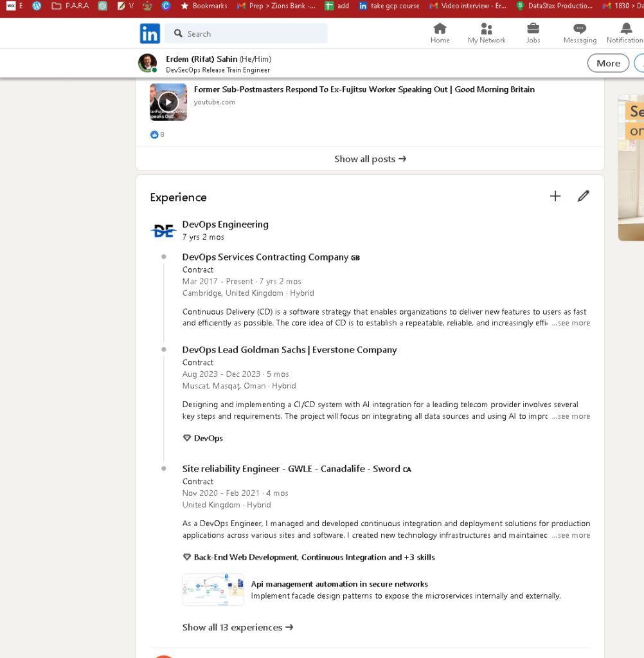Image resolution: width=644 pixels, height=658 pixels.
Task: Click the search magnifier icon
Action: click(178, 33)
